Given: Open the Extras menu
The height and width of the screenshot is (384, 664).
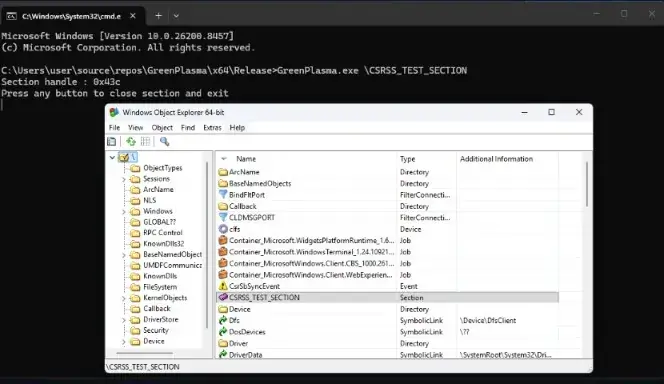Looking at the screenshot, I should pyautogui.click(x=212, y=127).
